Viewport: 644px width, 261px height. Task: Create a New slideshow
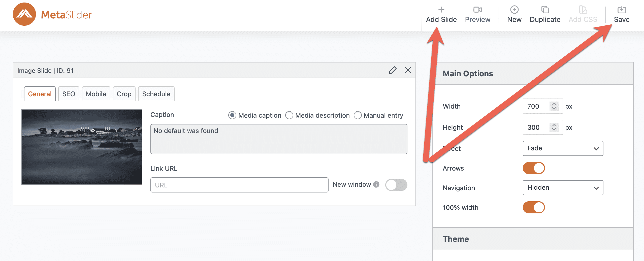pyautogui.click(x=514, y=15)
